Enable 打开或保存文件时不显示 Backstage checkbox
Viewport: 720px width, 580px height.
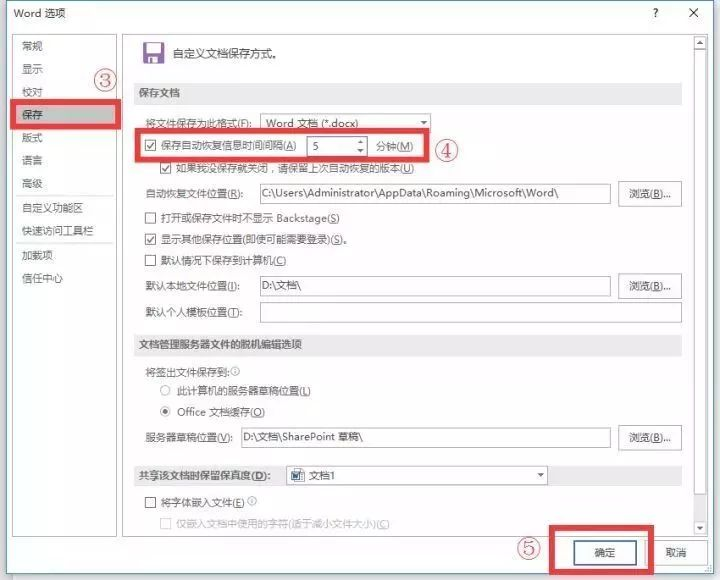[x=151, y=218]
